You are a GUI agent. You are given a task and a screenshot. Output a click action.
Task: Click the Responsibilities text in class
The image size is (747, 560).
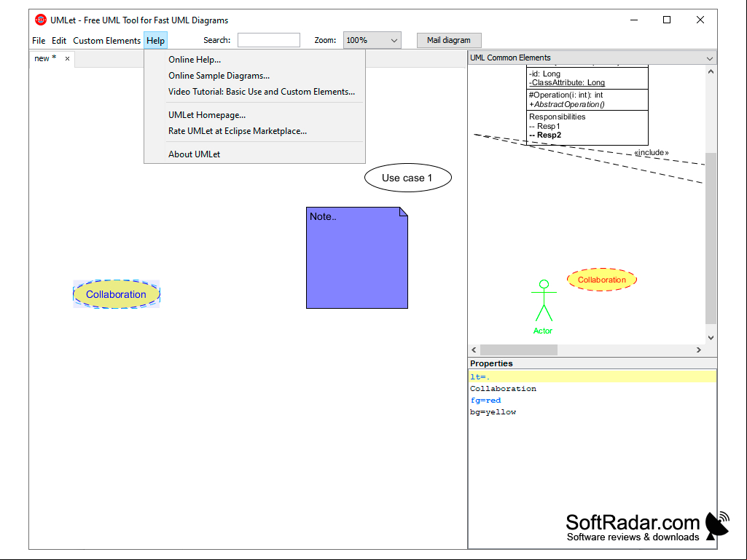pyautogui.click(x=557, y=117)
